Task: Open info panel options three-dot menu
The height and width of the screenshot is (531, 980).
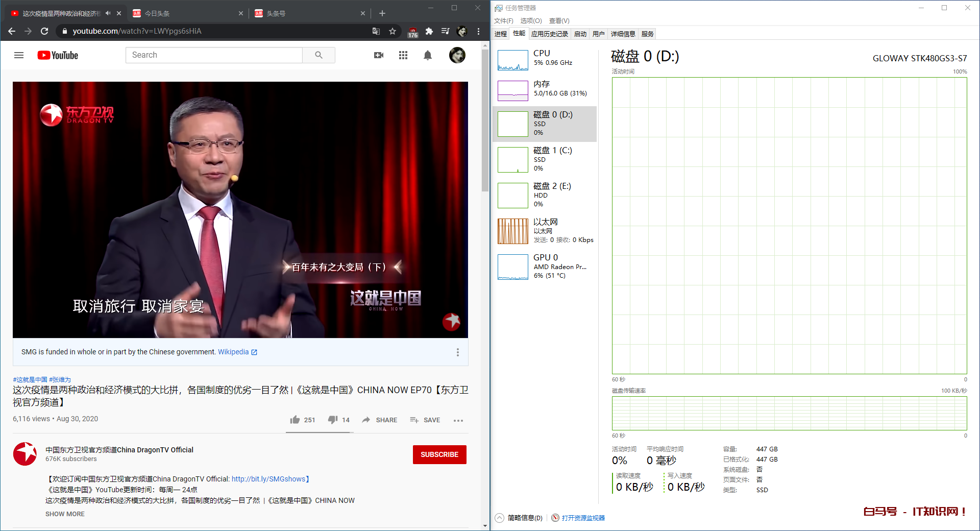Action: 457,352
